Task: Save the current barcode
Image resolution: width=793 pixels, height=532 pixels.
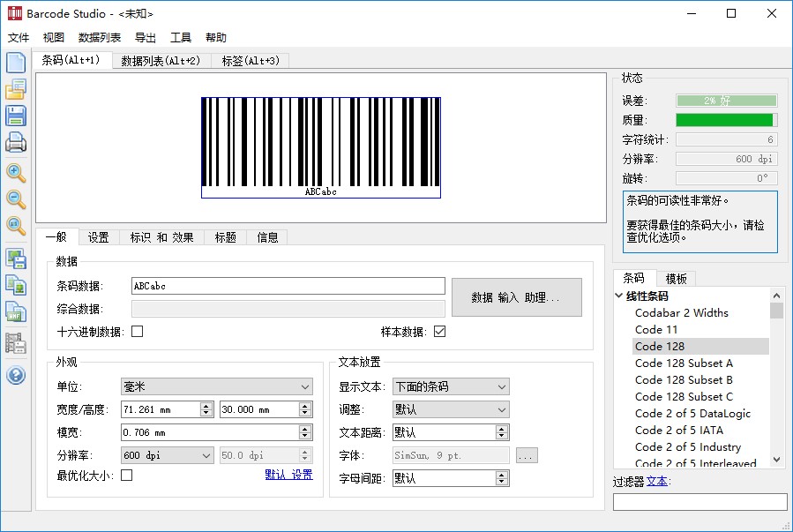Action: pyautogui.click(x=15, y=116)
